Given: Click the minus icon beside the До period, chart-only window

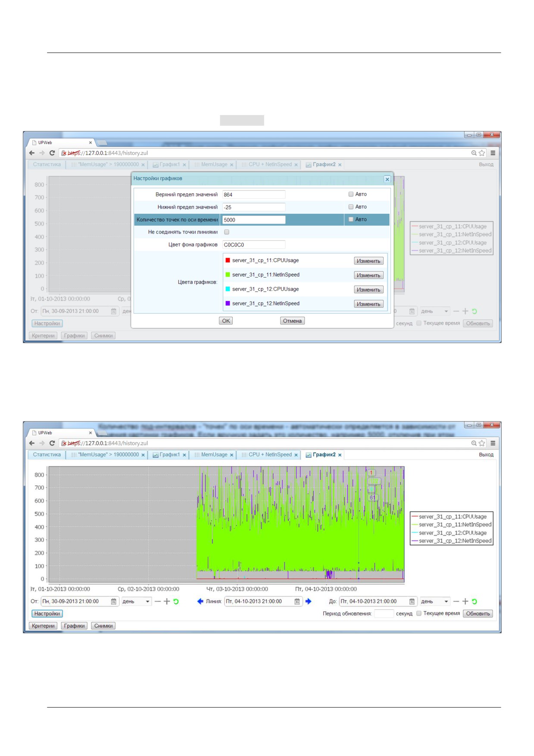Looking at the screenshot, I should [x=456, y=601].
